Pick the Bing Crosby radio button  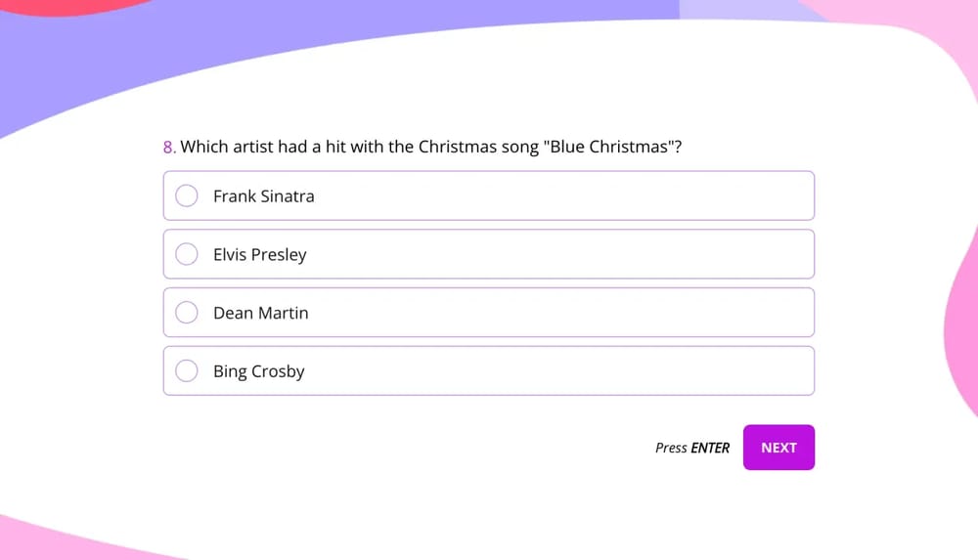click(x=187, y=371)
